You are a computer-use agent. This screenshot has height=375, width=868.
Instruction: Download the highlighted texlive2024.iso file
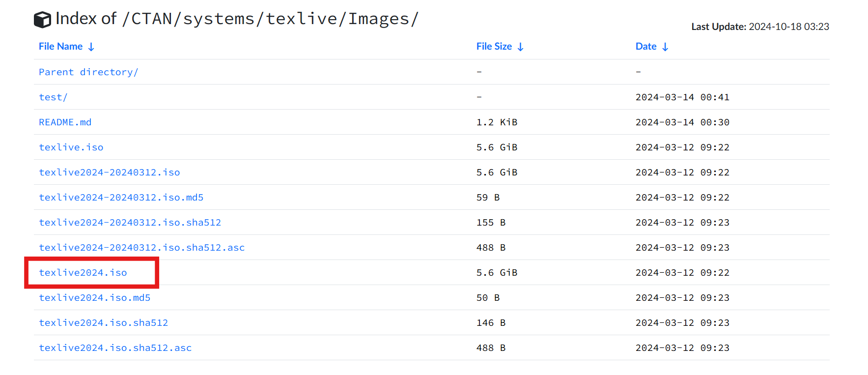pyautogui.click(x=83, y=272)
